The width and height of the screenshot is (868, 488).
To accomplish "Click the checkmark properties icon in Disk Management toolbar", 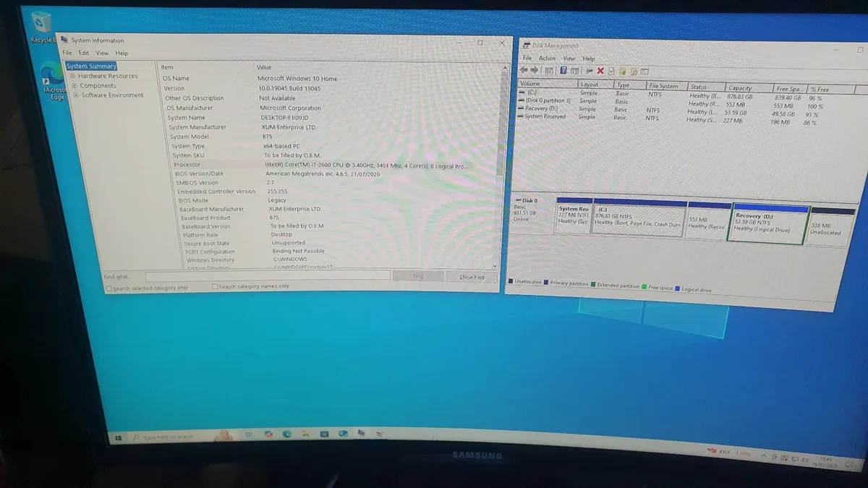I will tap(611, 71).
